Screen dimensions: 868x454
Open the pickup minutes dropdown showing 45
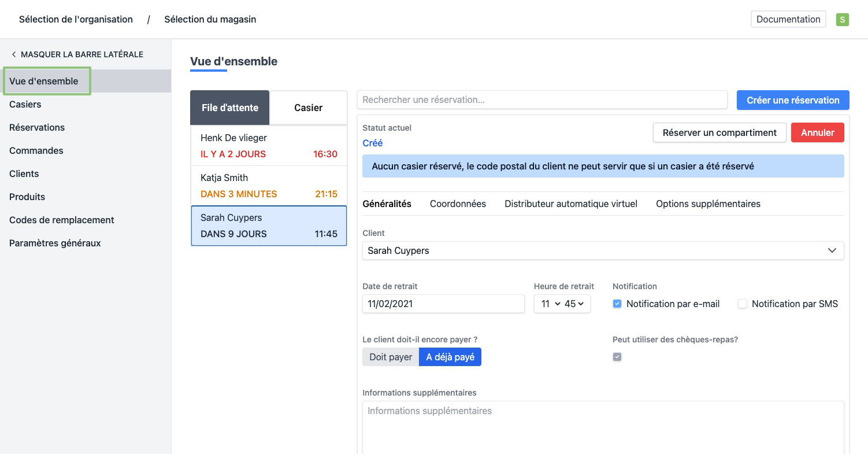coord(574,304)
